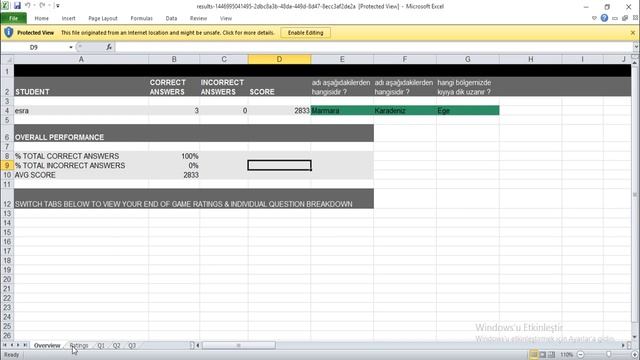Viewport: 640px width, 360px height.
Task: Switch to Page Break Preview in status bar
Action: [551, 354]
